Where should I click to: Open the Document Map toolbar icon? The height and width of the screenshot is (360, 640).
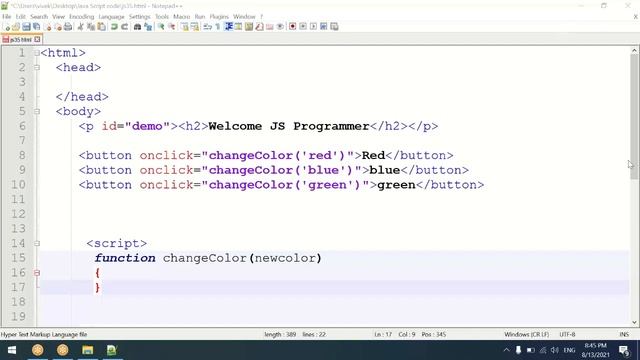tap(249, 27)
